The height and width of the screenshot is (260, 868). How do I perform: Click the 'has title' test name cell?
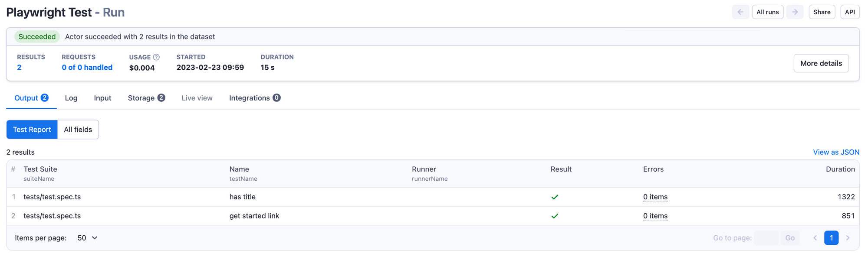243,197
